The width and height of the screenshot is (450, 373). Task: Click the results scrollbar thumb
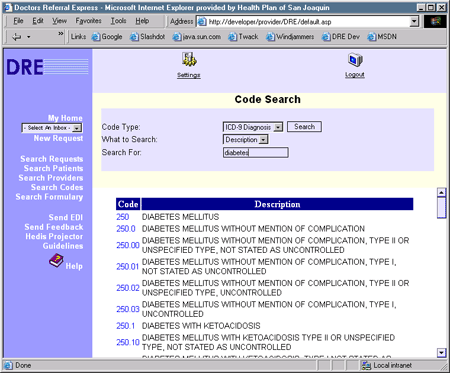(x=441, y=207)
